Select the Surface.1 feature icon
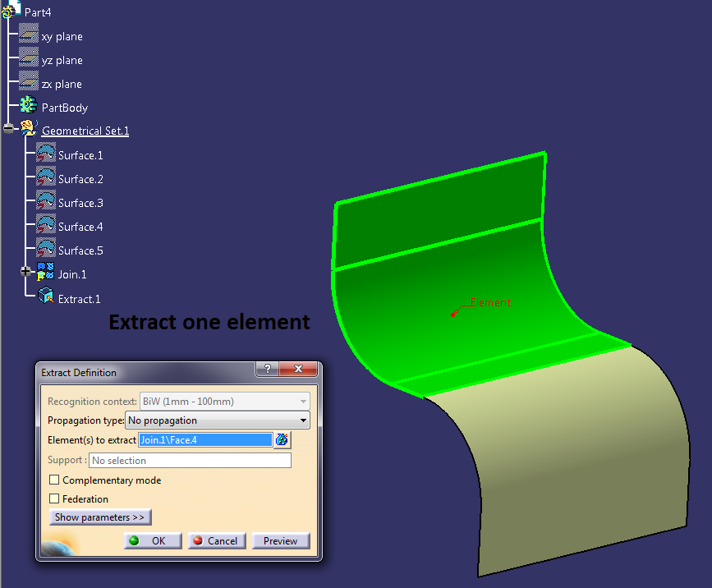 [x=44, y=153]
